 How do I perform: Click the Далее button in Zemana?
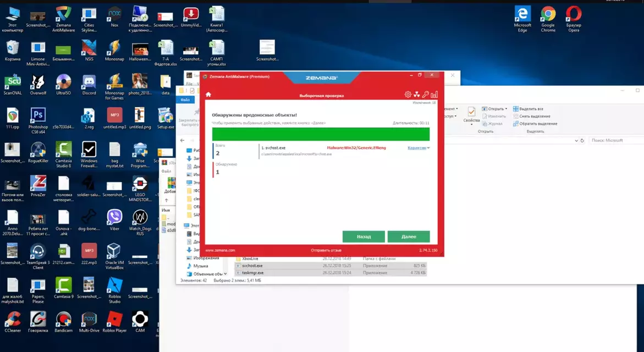coord(409,237)
